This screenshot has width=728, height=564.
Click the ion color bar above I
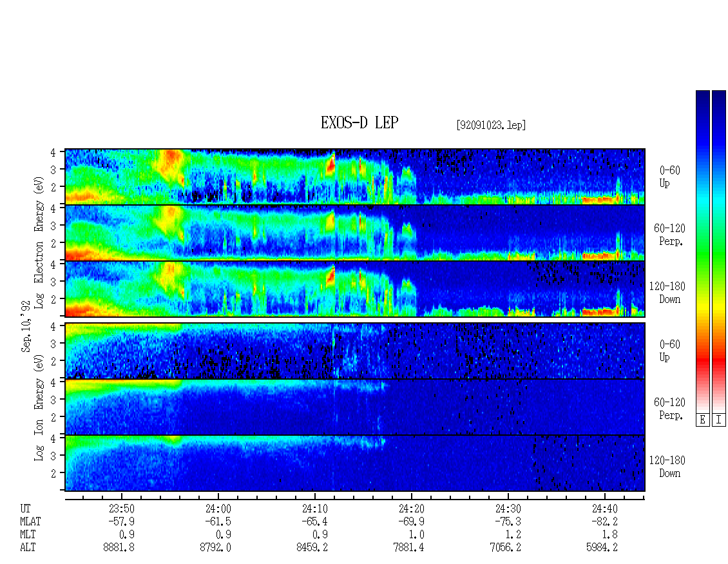coord(719,251)
